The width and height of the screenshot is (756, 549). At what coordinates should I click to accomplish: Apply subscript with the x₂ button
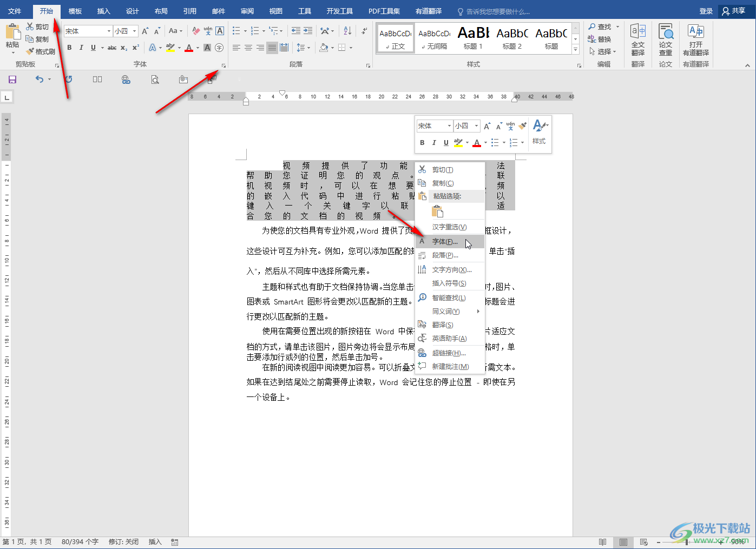point(124,48)
